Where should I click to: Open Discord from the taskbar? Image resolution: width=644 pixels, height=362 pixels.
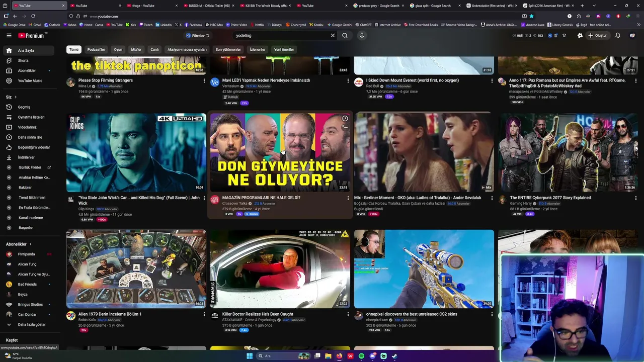pyautogui.click(x=372, y=356)
